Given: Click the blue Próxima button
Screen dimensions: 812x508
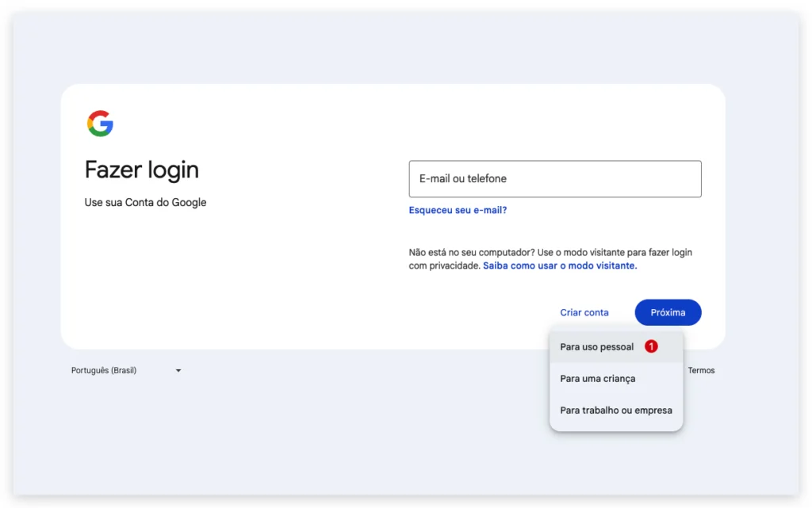Looking at the screenshot, I should click(668, 312).
